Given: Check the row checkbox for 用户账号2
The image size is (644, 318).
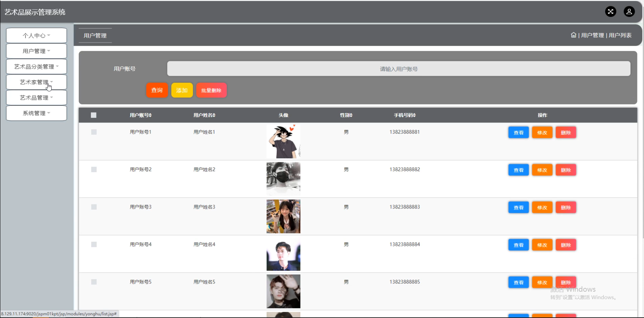Looking at the screenshot, I should 94,169.
